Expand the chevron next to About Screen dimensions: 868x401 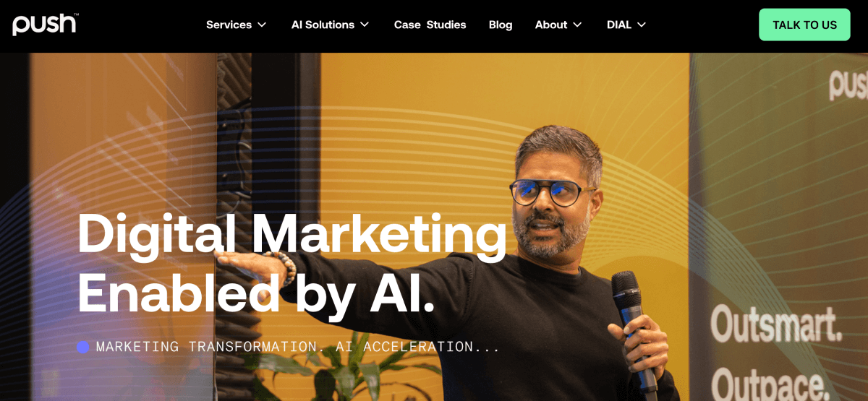tap(577, 25)
